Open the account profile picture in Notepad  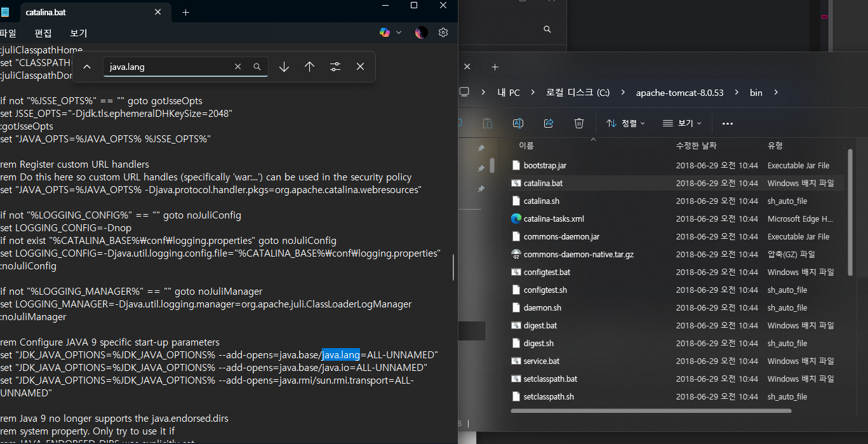pyautogui.click(x=421, y=32)
